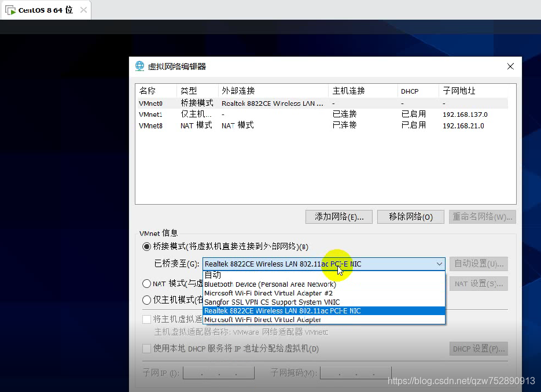
Task: Select the VMnet8 row in network table
Action: coord(323,125)
